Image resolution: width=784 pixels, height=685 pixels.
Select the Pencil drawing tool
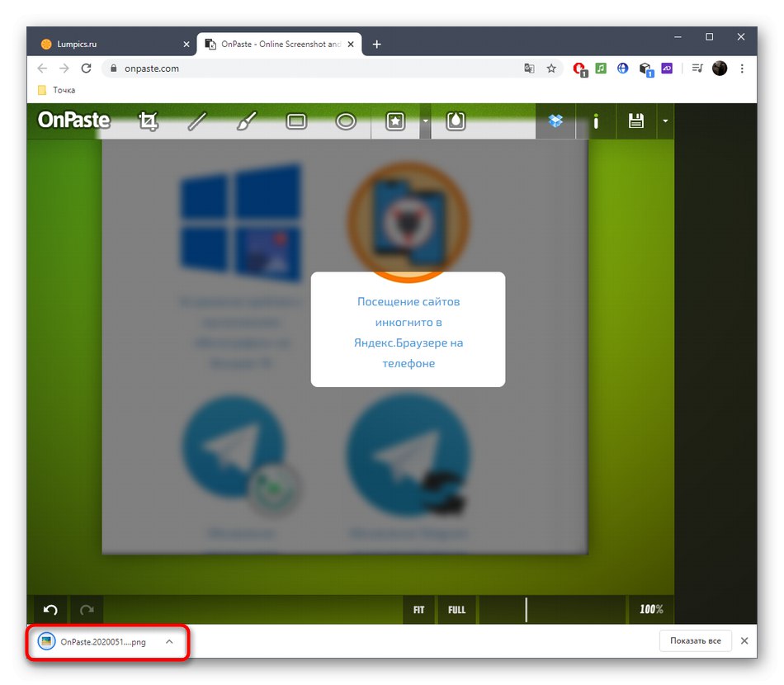[x=197, y=120]
